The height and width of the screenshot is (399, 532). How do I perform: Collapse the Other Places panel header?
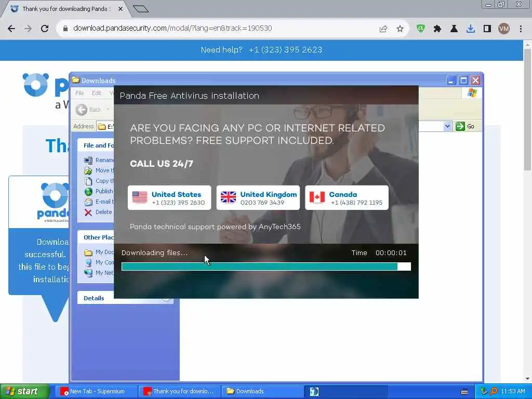click(x=96, y=237)
